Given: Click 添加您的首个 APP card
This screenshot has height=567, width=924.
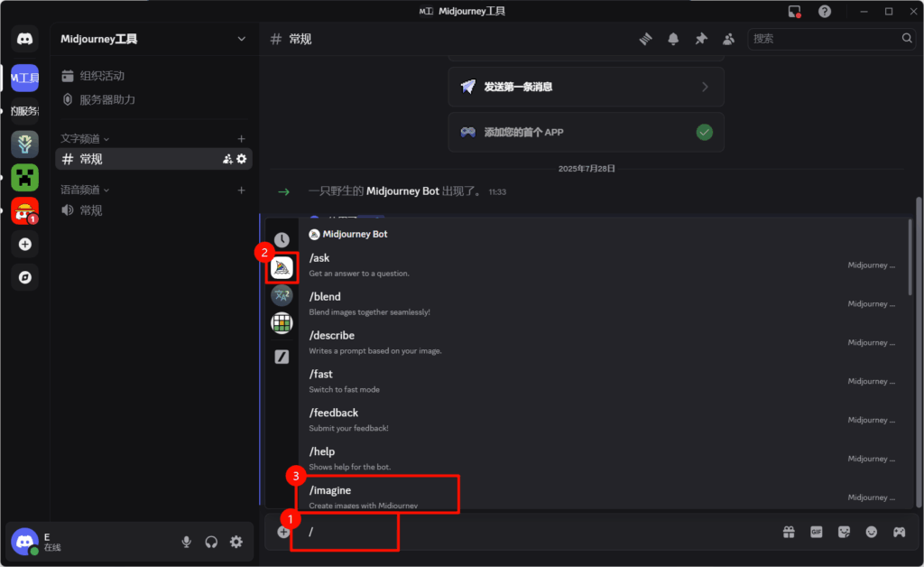Looking at the screenshot, I should click(586, 132).
